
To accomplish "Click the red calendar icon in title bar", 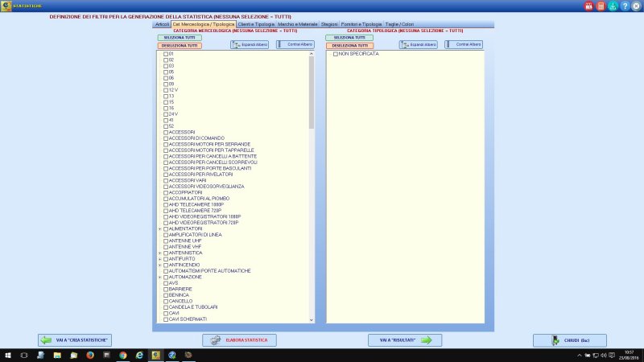I will click(x=588, y=6).
